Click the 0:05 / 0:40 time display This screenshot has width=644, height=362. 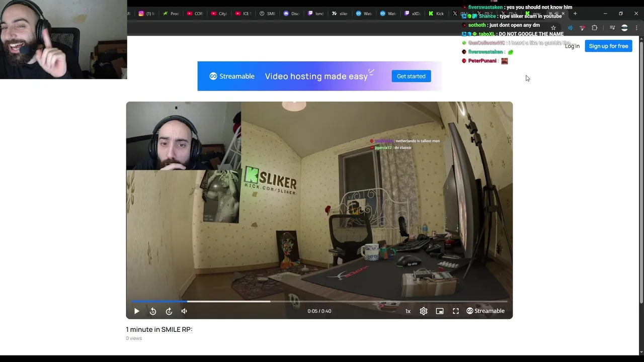(319, 311)
